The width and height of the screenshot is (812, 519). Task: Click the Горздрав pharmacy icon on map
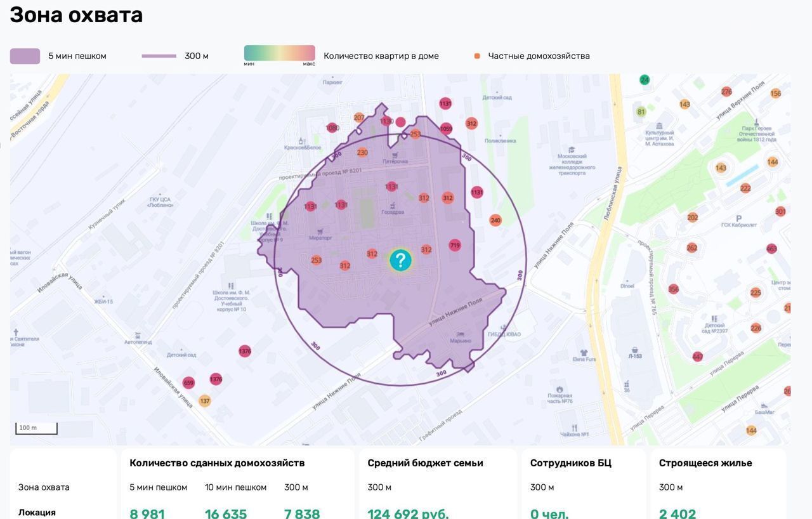pyautogui.click(x=393, y=205)
